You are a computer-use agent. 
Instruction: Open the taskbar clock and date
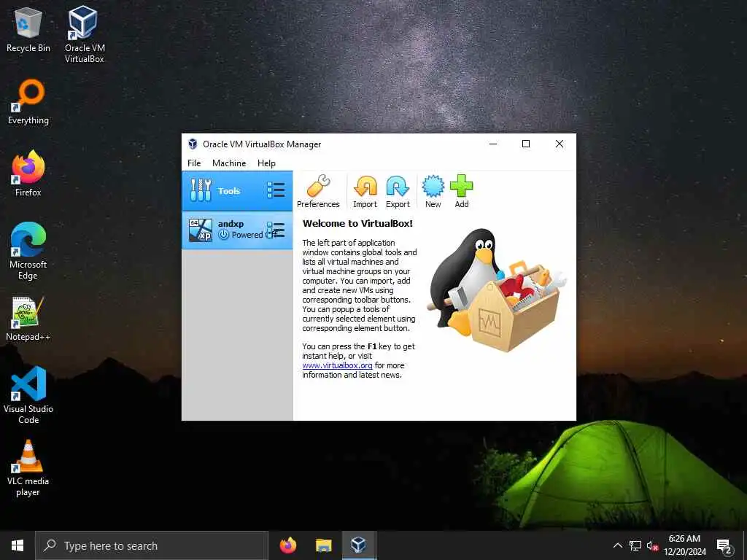point(684,545)
